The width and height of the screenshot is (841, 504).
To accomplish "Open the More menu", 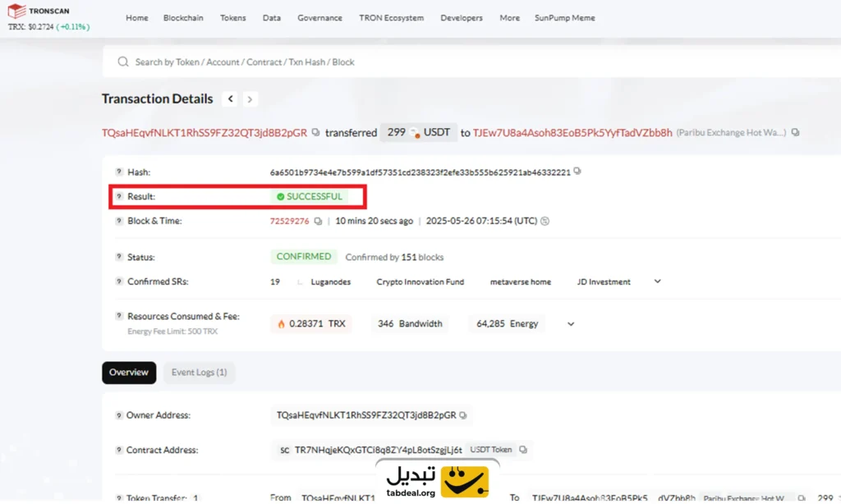I will [509, 18].
